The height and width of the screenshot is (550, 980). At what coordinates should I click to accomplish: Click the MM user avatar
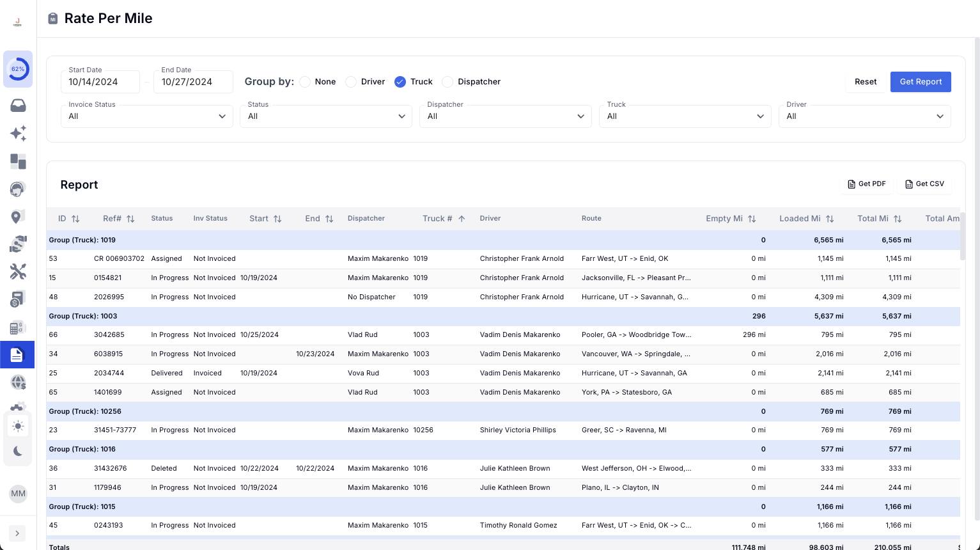coord(18,493)
